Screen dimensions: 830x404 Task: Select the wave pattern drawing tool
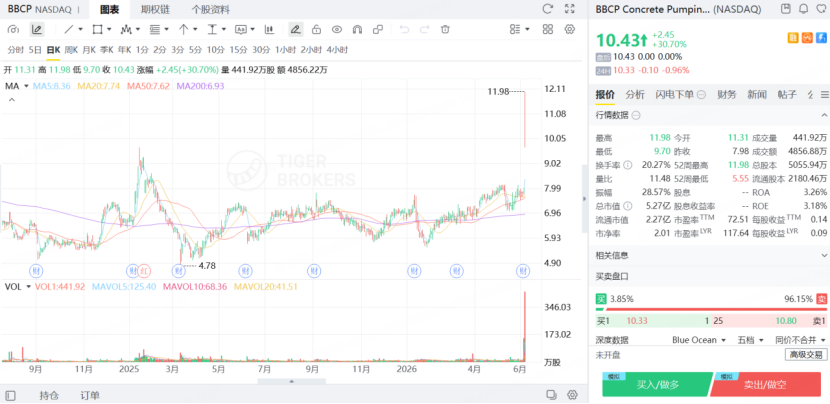[126, 29]
